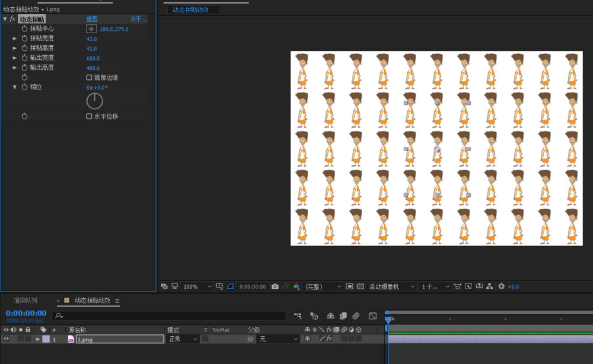This screenshot has width=593, height=364.
Task: Open the 活动摄像机 view dropdown
Action: (x=392, y=286)
